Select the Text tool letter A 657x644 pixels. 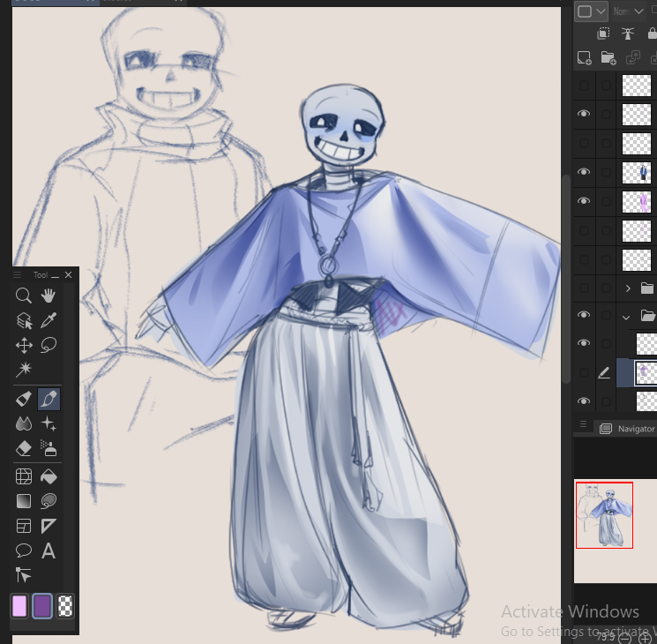(x=49, y=550)
